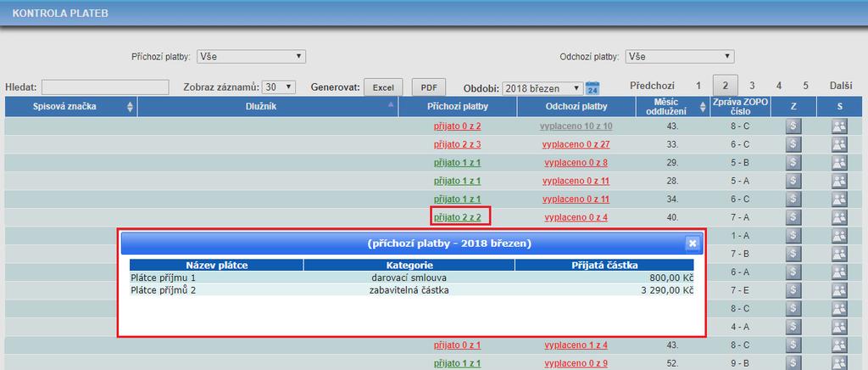Click people S icon in the 7 - A row
The height and width of the screenshot is (370, 868).
click(839, 218)
